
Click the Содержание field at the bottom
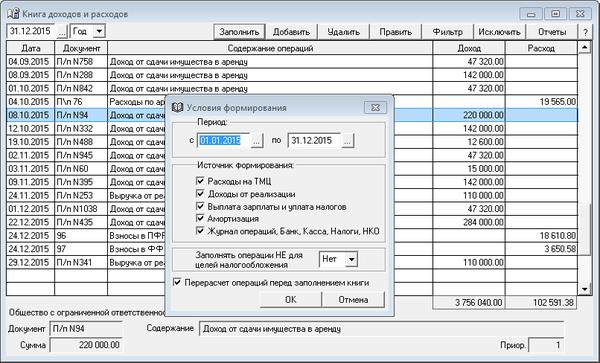coord(382,329)
